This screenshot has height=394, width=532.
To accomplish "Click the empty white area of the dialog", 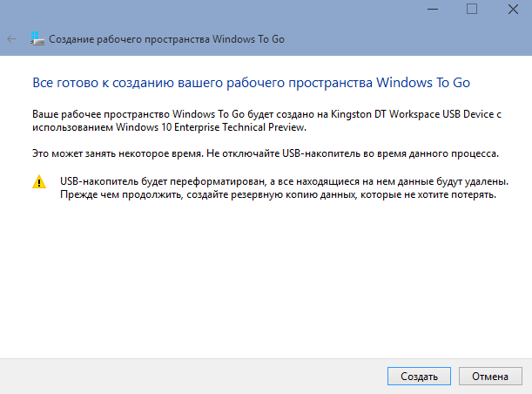I will pyautogui.click(x=266, y=279).
